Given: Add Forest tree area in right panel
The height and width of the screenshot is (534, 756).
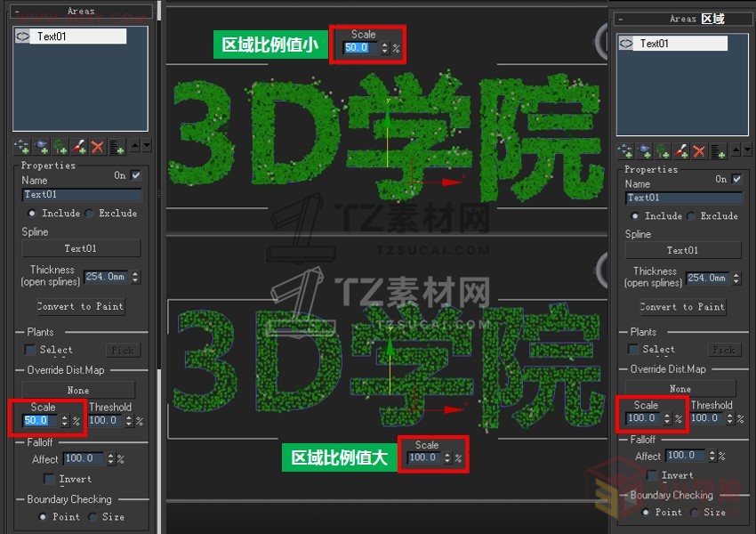Looking at the screenshot, I should point(663,151).
